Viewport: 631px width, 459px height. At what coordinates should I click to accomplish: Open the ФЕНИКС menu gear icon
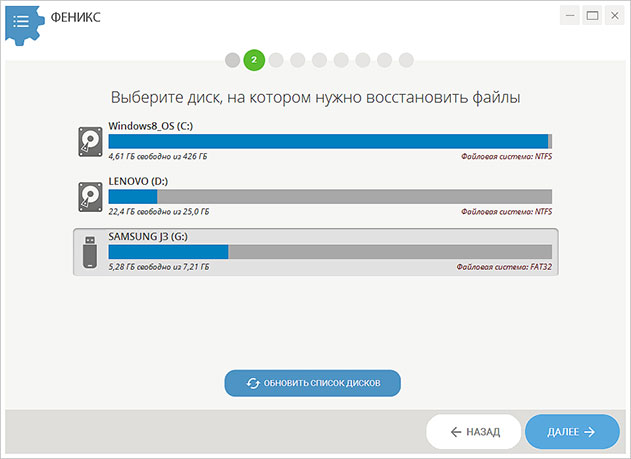(24, 25)
